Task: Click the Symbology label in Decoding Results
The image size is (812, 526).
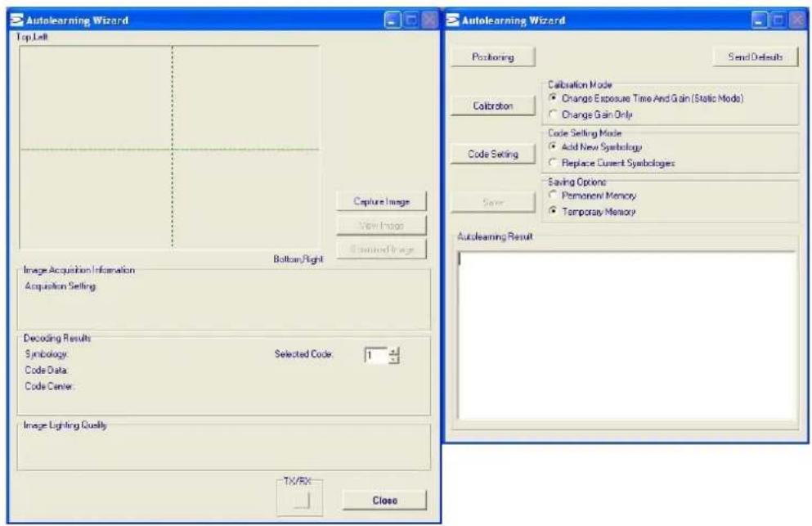Action: pyautogui.click(x=47, y=354)
